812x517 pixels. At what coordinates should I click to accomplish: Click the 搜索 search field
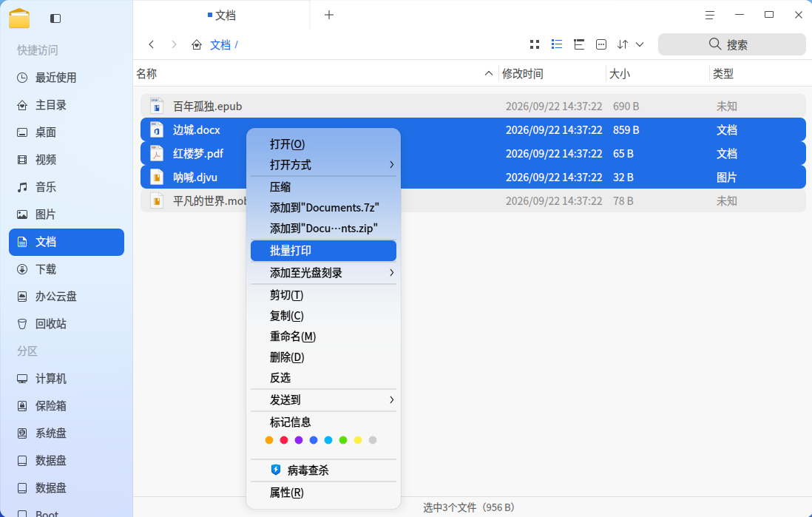[x=731, y=44]
